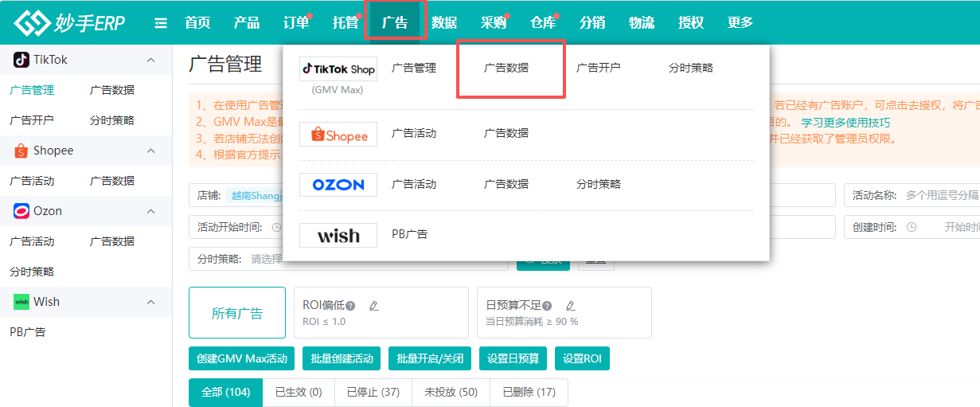
Task: Toggle the hamburger sidebar menu icon
Action: click(x=161, y=23)
